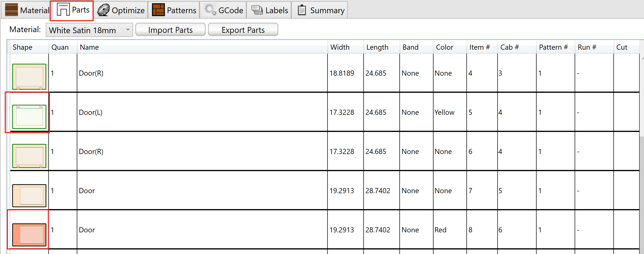Select the red Door shape thumbnail
The width and height of the screenshot is (644, 254).
click(29, 234)
